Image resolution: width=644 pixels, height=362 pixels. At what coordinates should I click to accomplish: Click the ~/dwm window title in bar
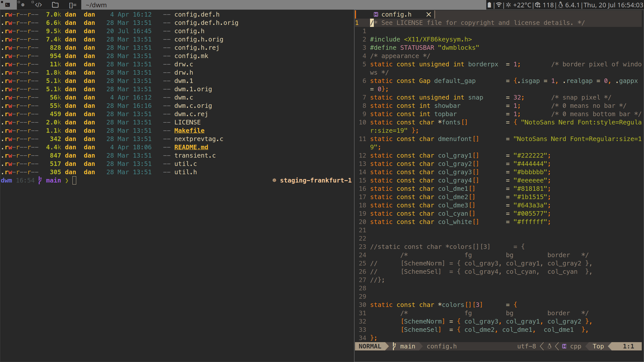click(x=96, y=5)
